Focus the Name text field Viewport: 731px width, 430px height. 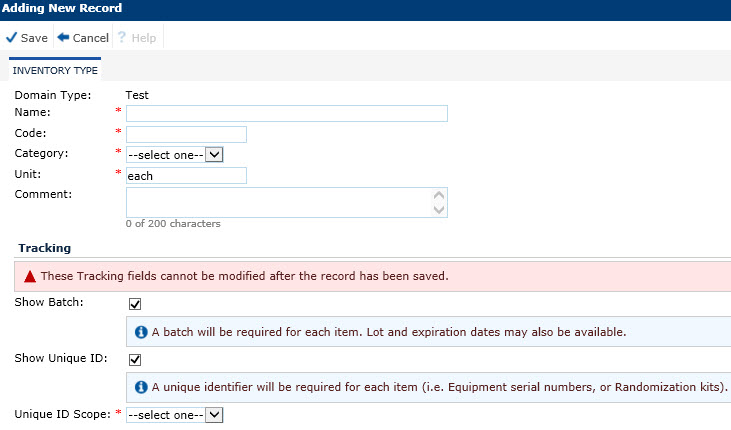pyautogui.click(x=286, y=113)
